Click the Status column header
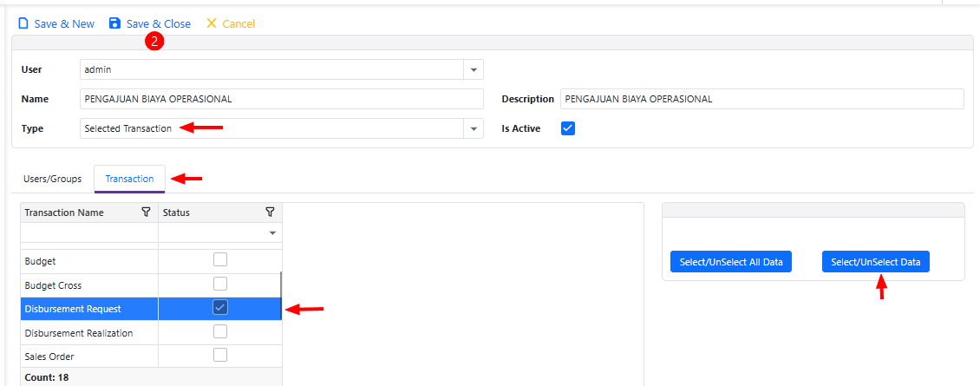 [220, 213]
